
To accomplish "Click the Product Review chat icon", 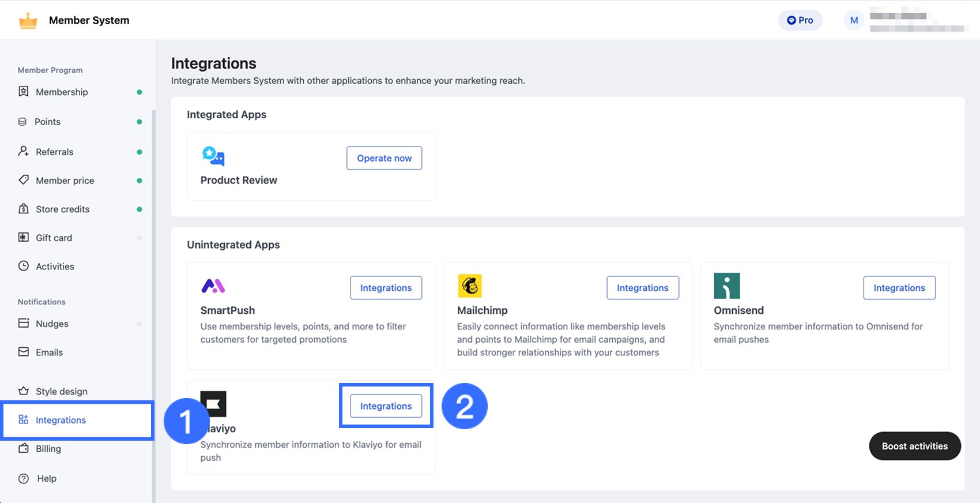I will (213, 156).
